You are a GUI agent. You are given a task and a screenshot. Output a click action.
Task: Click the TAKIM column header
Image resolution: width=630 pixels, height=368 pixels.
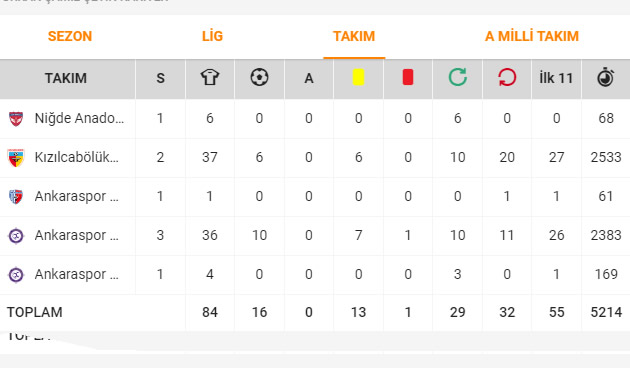tap(66, 78)
